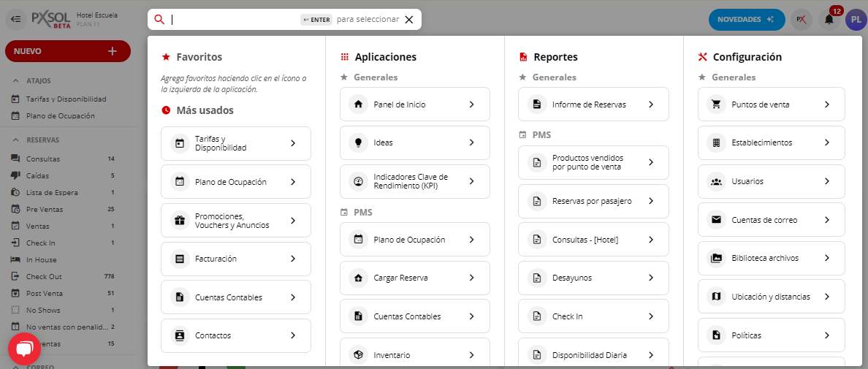Click the PXSOL round logo icon in header
Screen dimensions: 868x369
tap(801, 20)
